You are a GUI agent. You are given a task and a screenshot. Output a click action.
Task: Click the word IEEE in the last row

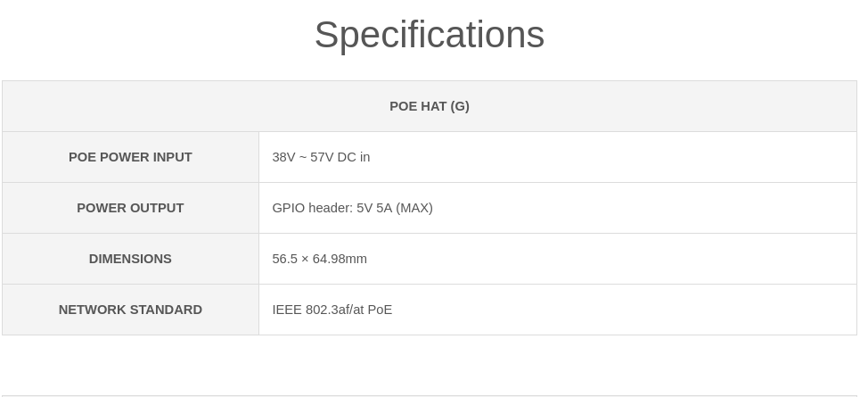[x=287, y=310]
